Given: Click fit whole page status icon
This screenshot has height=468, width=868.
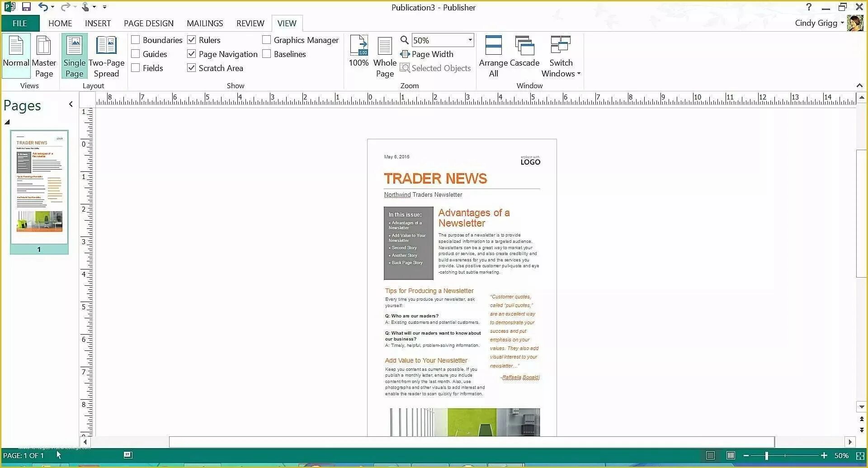Looking at the screenshot, I should (860, 456).
